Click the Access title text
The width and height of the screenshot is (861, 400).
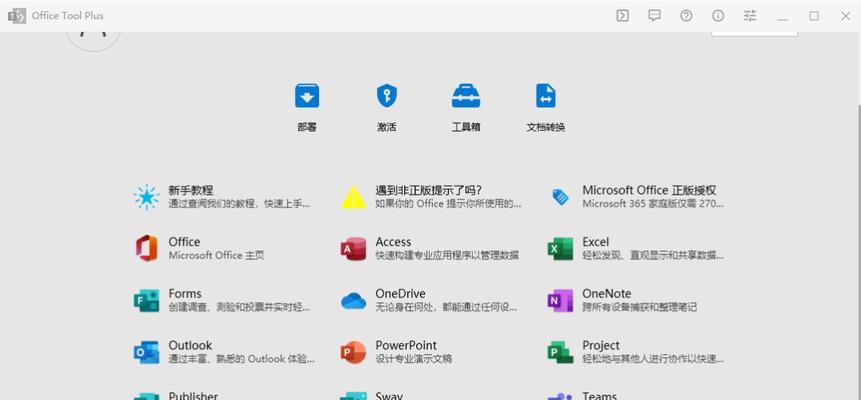tap(393, 242)
